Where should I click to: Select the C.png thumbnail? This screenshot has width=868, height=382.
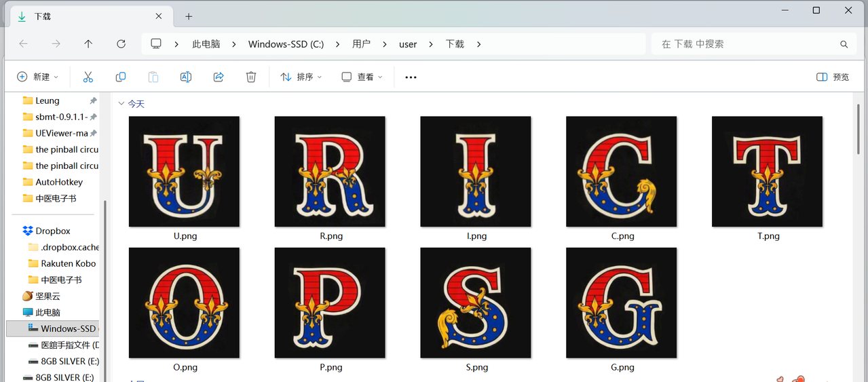(x=622, y=172)
